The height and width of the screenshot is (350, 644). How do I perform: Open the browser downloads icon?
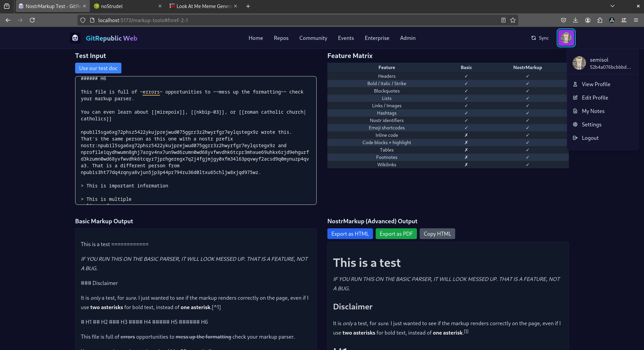click(x=576, y=20)
